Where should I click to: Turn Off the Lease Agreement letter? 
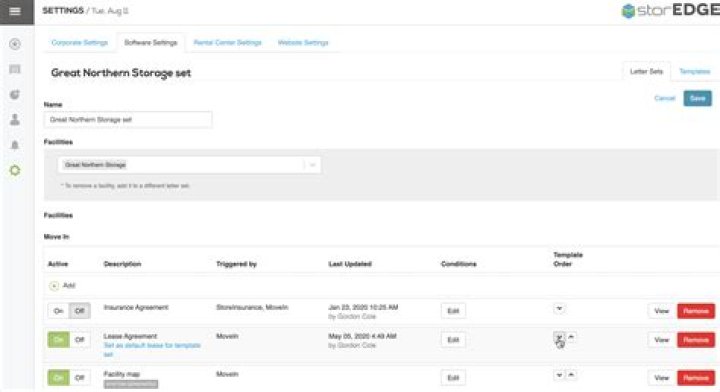[x=80, y=340]
